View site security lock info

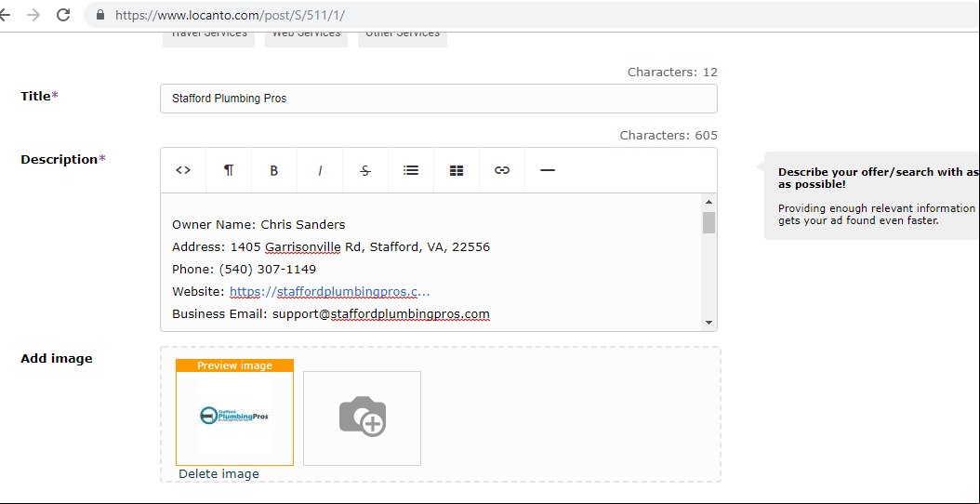pos(99,15)
